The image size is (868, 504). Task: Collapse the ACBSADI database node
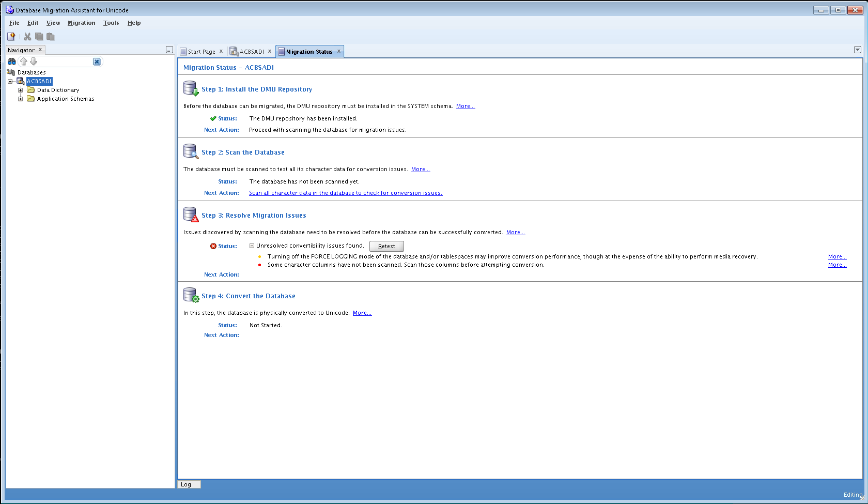click(x=10, y=81)
